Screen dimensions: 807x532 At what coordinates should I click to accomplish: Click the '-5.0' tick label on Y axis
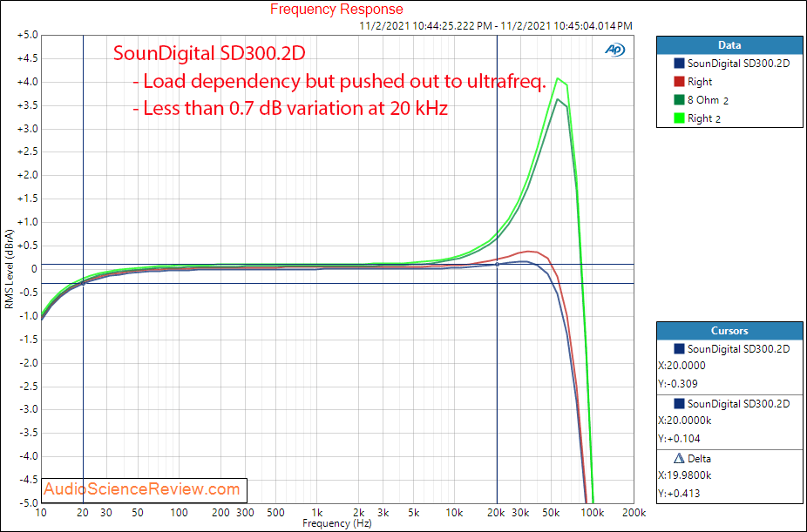tap(27, 502)
